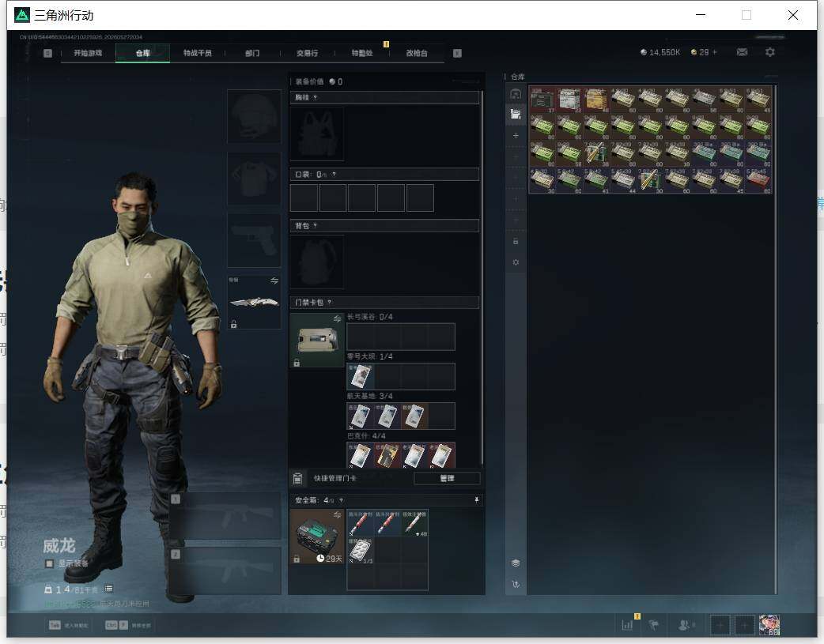
Task: Open the first warehouse section icon in sidebar
Action: pos(516,94)
